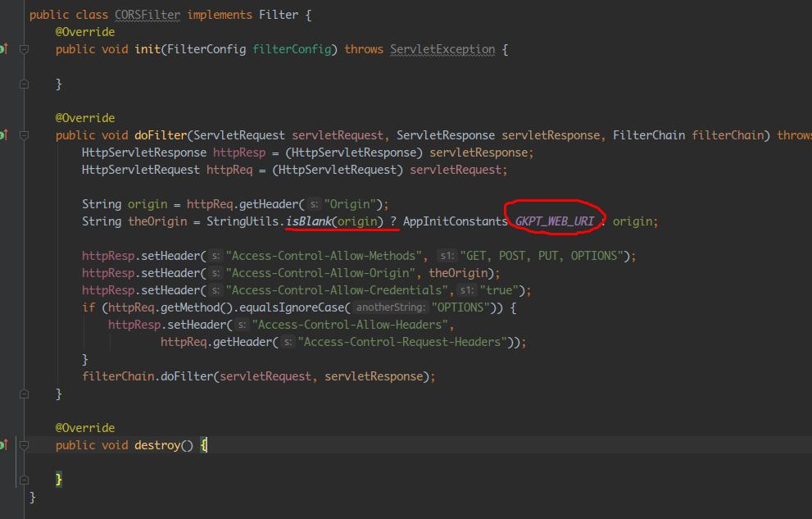Screen dimensions: 812x519
Task: Click the highlighted opening brace after destroy()
Action: [x=203, y=445]
